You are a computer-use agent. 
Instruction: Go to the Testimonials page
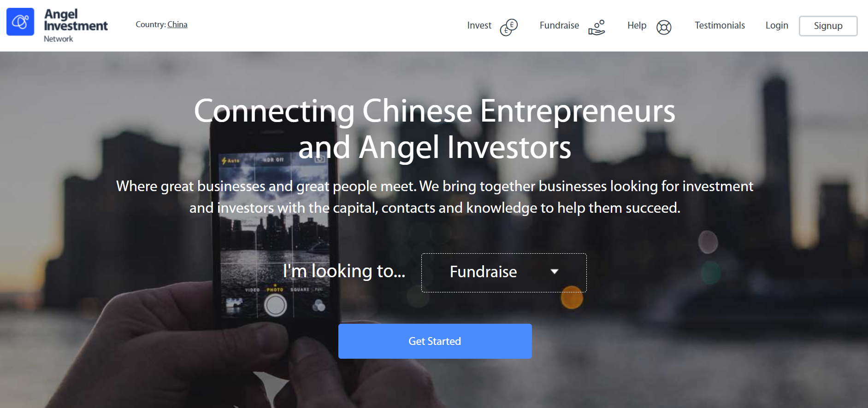tap(720, 25)
